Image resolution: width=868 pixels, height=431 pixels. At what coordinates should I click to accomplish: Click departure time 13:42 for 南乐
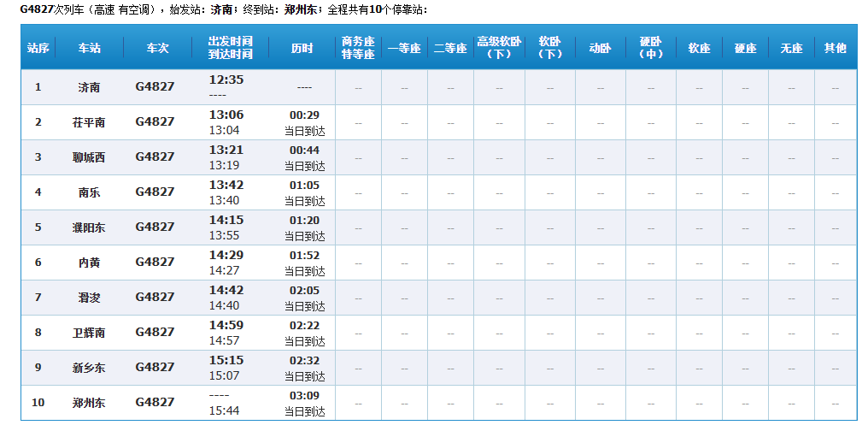226,185
